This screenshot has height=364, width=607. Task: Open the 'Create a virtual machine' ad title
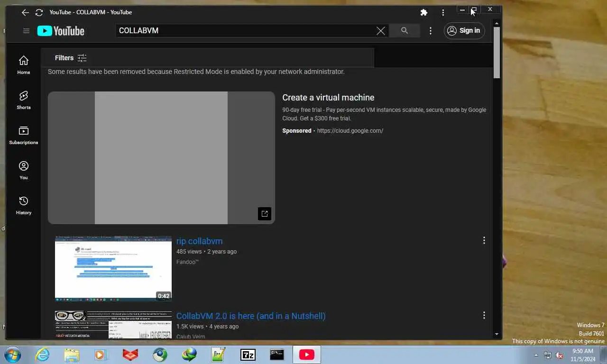(x=328, y=98)
